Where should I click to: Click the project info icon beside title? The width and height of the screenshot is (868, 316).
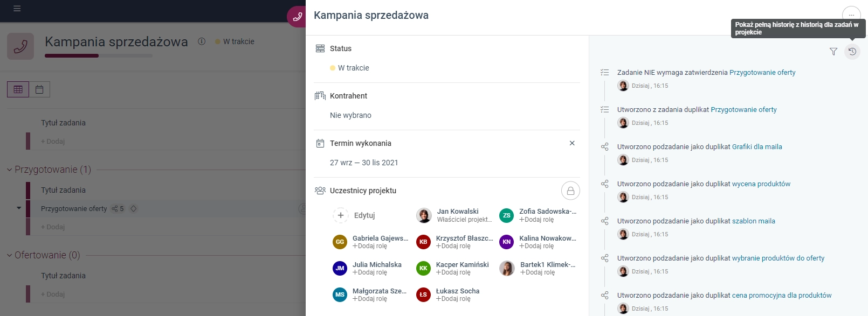(202, 41)
